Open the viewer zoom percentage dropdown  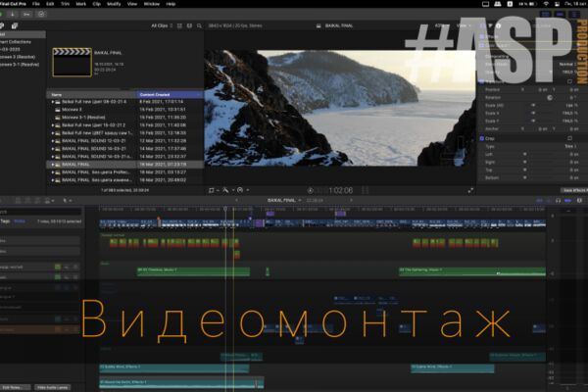point(441,25)
